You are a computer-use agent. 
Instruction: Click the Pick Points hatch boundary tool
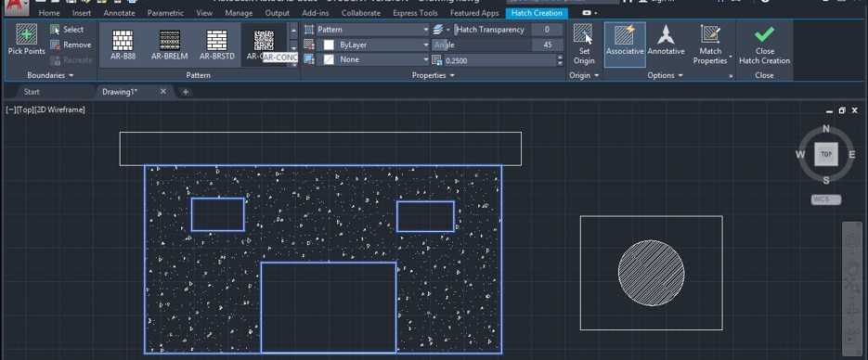point(27,40)
